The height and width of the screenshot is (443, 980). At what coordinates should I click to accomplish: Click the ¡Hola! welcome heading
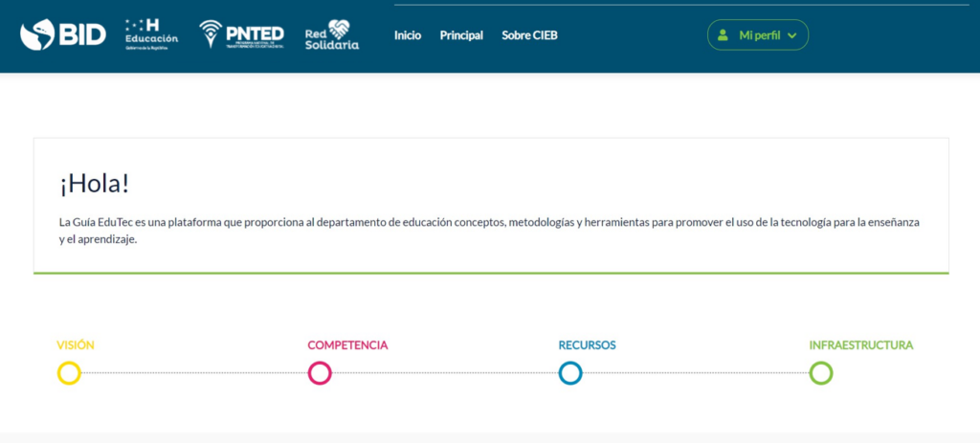coord(94,186)
